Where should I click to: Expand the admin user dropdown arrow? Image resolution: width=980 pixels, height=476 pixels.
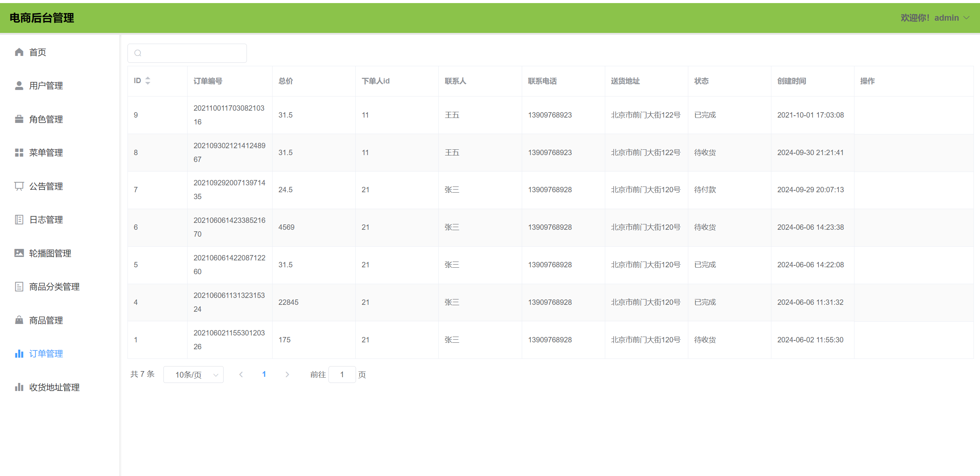[x=966, y=18]
